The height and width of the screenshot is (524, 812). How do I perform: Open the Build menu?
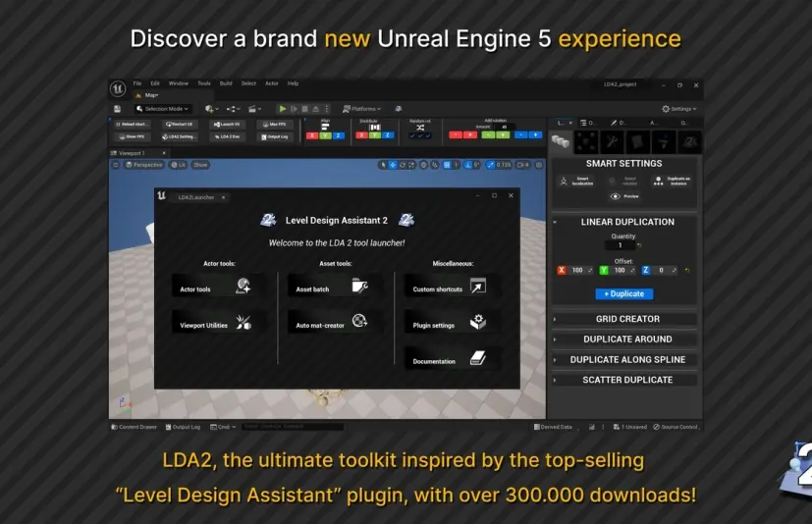pos(226,83)
